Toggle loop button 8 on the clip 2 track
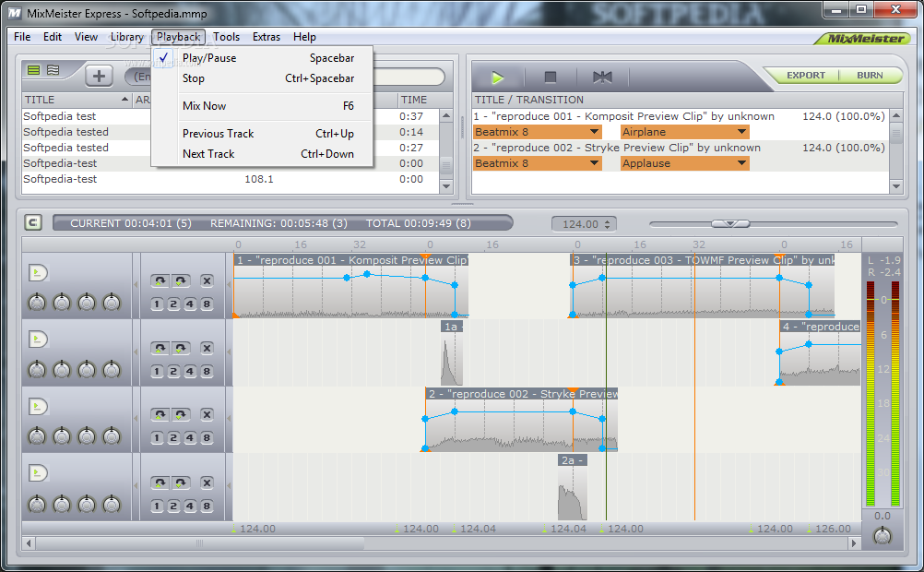 coord(207,437)
